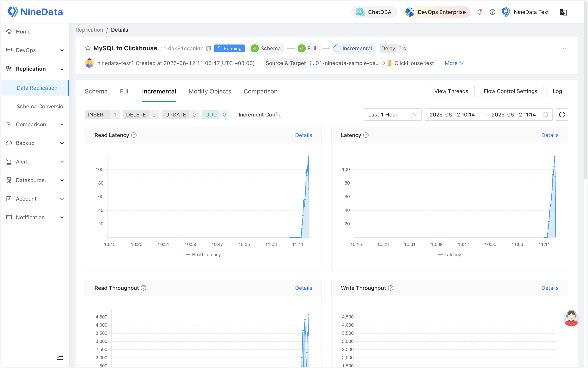
Task: Collapse the sidebar with the fold icon
Action: tap(60, 357)
